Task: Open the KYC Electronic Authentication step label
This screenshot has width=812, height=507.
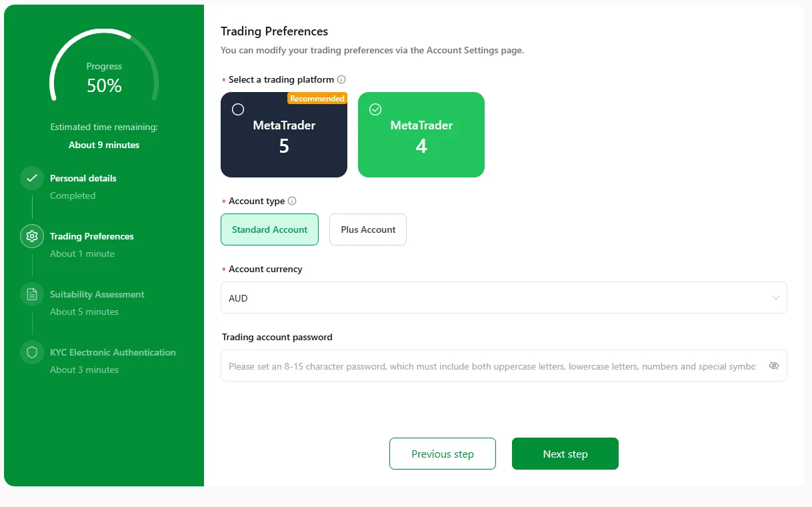Action: (x=113, y=352)
